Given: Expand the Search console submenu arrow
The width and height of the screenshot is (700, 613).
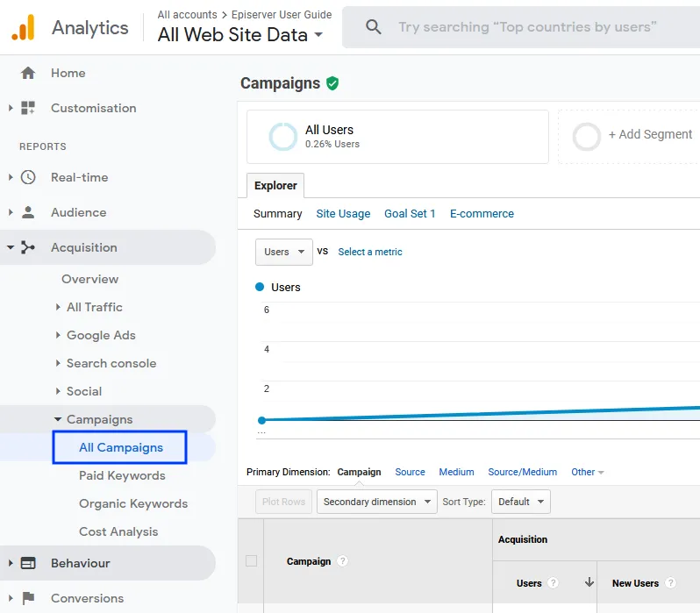Looking at the screenshot, I should coord(58,363).
